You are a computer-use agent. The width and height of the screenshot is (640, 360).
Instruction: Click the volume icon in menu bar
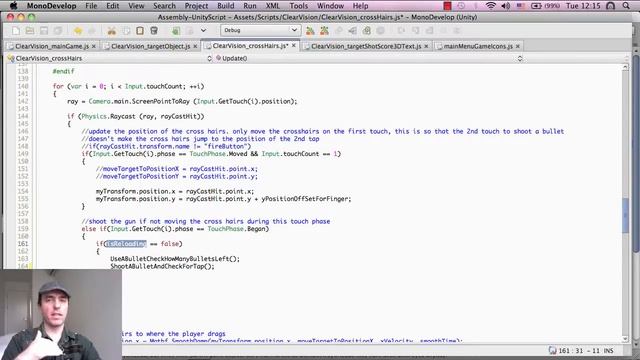tap(506, 6)
